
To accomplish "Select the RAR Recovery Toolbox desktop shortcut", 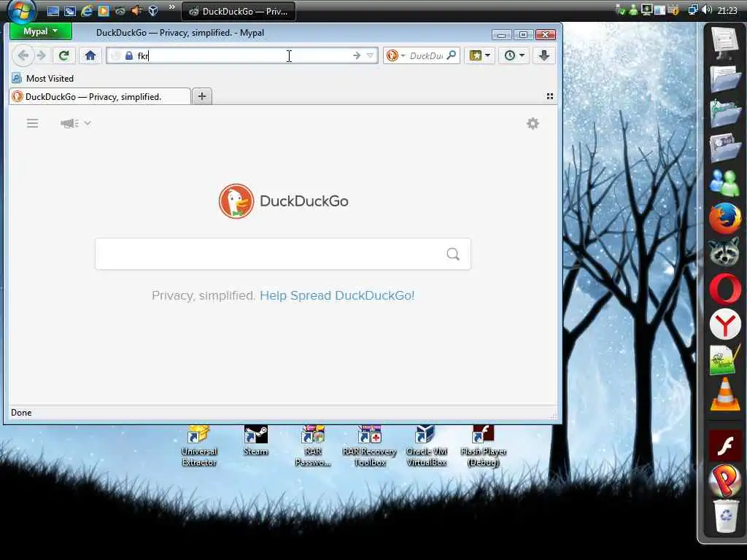I will point(370,447).
